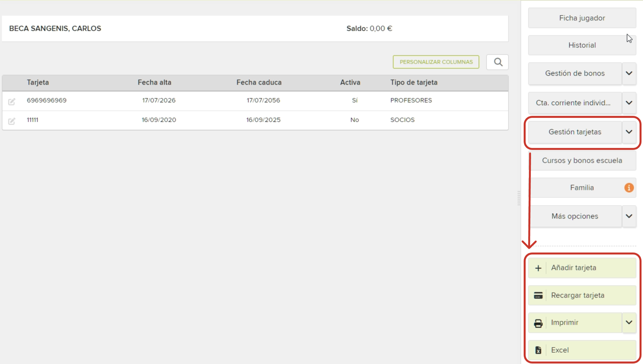Screen dimensions: 643x364
Task: Sort by the Fecha alta column header
Action: (x=155, y=83)
